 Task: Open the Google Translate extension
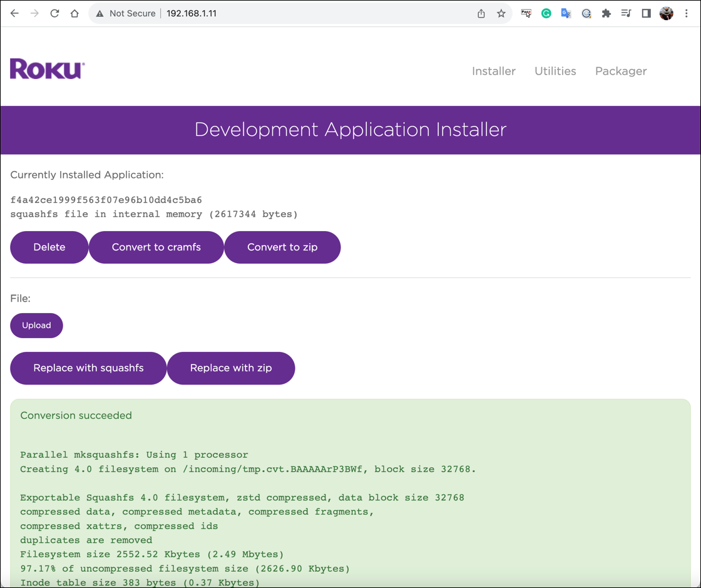click(x=566, y=13)
